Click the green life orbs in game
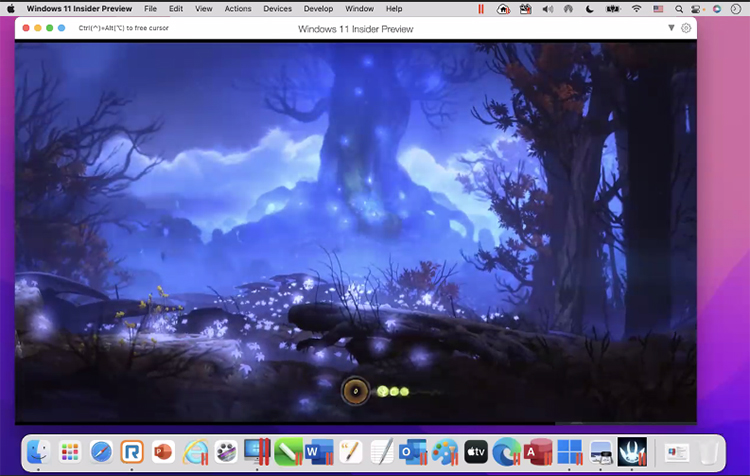 [x=393, y=391]
